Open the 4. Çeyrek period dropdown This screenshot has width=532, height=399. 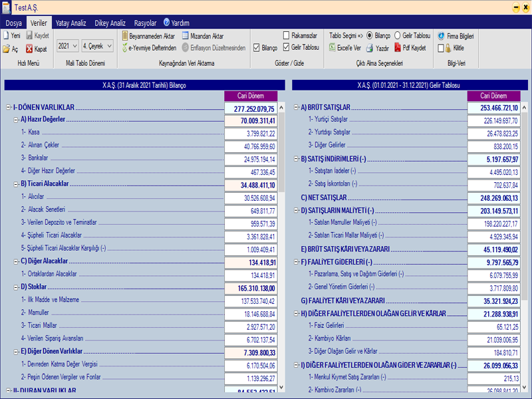97,46
